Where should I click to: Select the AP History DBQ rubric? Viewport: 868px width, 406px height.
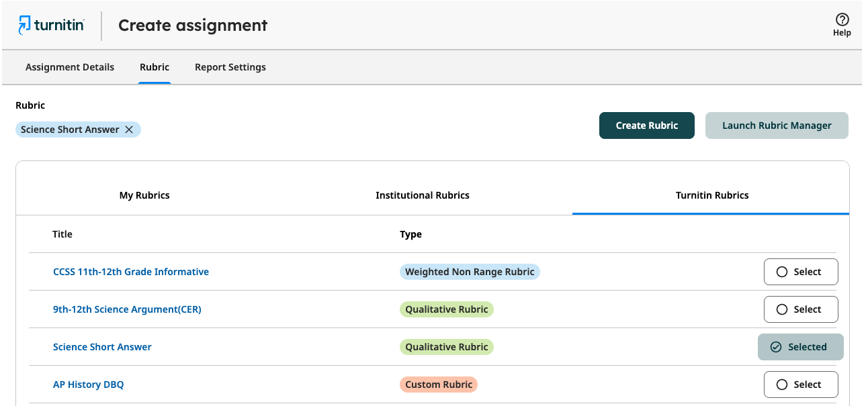click(800, 385)
